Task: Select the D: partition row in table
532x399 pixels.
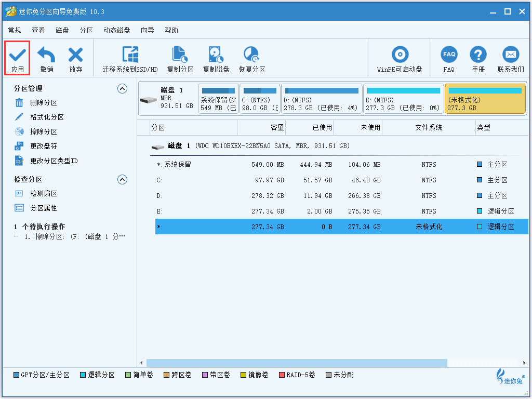Action: point(342,196)
